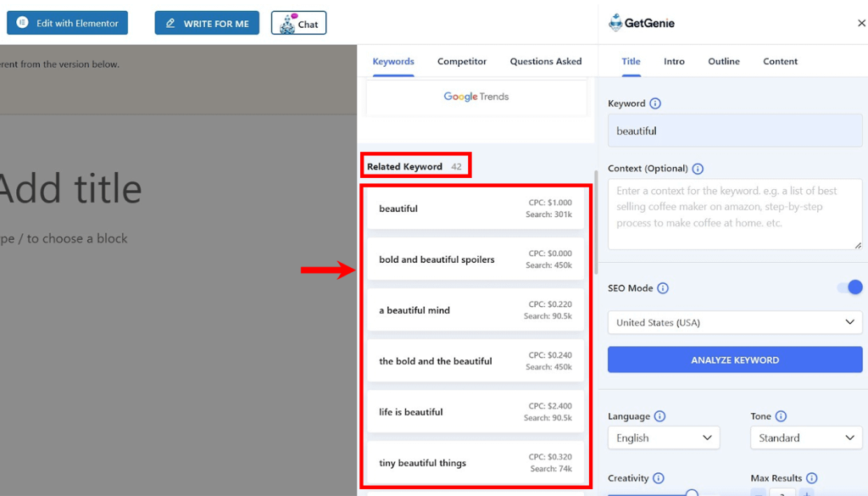The height and width of the screenshot is (496, 868).
Task: Open the Standard tone dropdown
Action: pyautogui.click(x=806, y=437)
